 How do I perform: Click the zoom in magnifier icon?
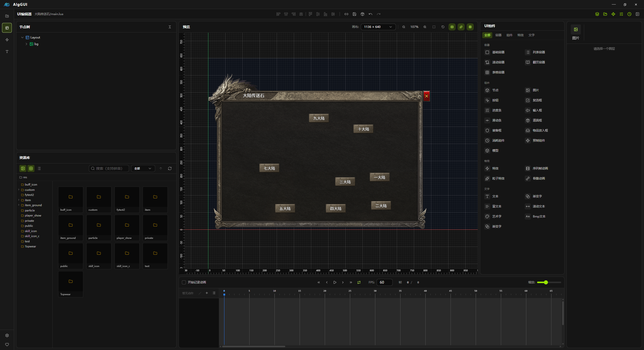(x=425, y=27)
